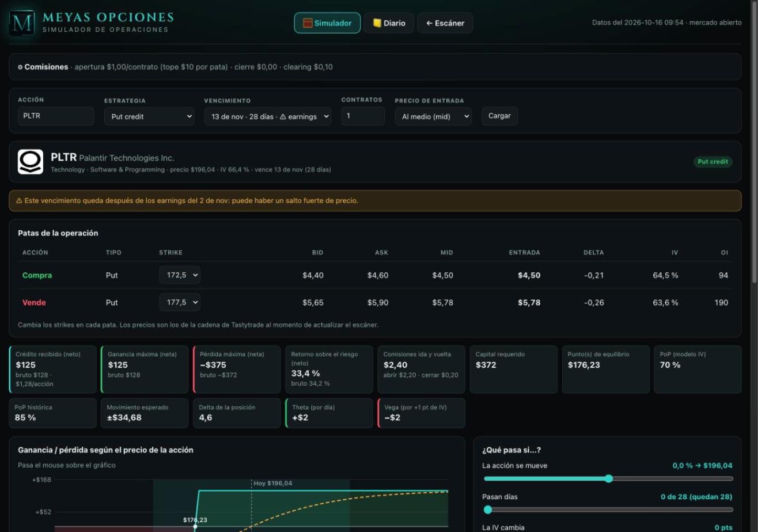Click the Vende label in the legs table
Screen dimensions: 758x532
[x=34, y=302]
